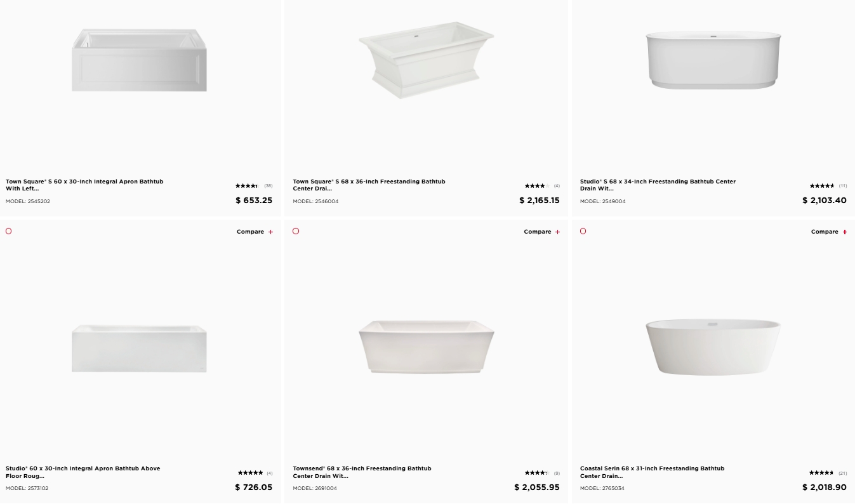This screenshot has height=504, width=855.
Task: Click the Town Square S integral apron bathtub image
Action: [x=139, y=60]
